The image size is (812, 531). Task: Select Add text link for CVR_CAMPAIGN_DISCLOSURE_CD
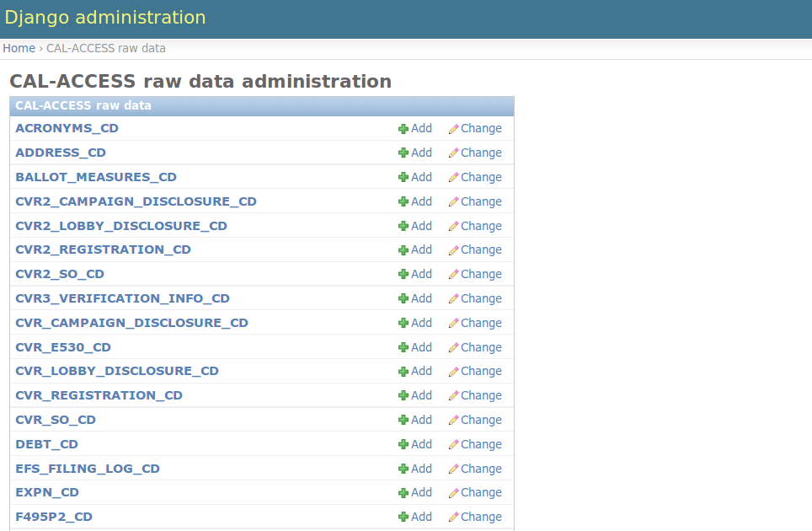[x=421, y=323]
